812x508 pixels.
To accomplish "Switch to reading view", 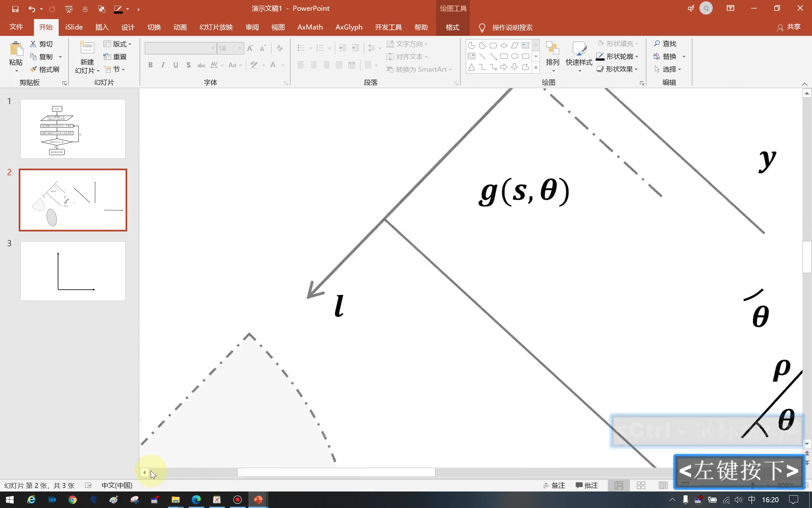I will [663, 485].
